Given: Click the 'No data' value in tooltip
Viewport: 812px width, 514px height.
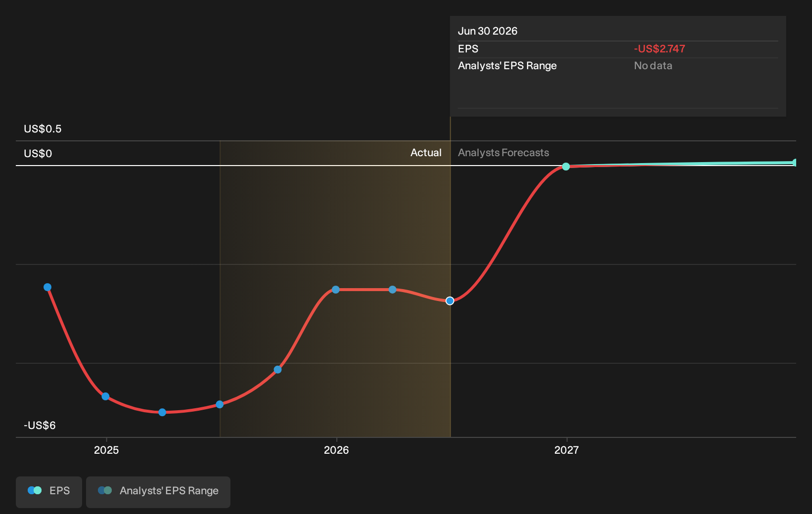Looking at the screenshot, I should click(x=653, y=66).
